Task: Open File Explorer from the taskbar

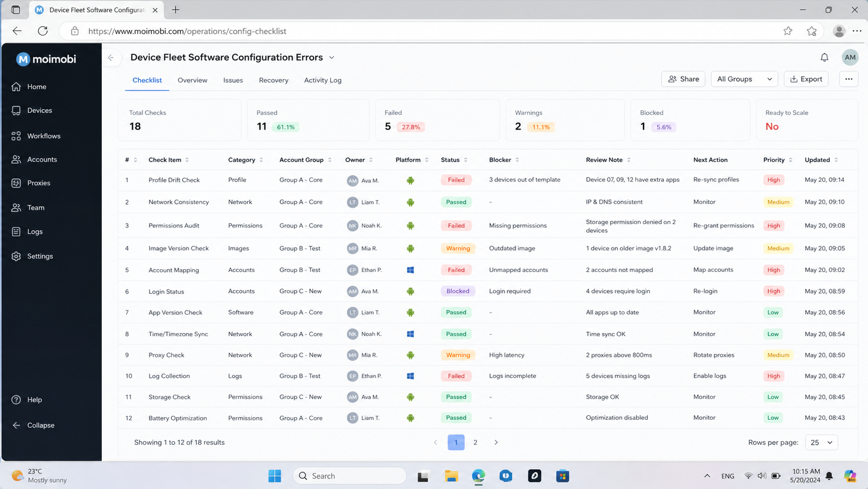Action: pos(451,476)
